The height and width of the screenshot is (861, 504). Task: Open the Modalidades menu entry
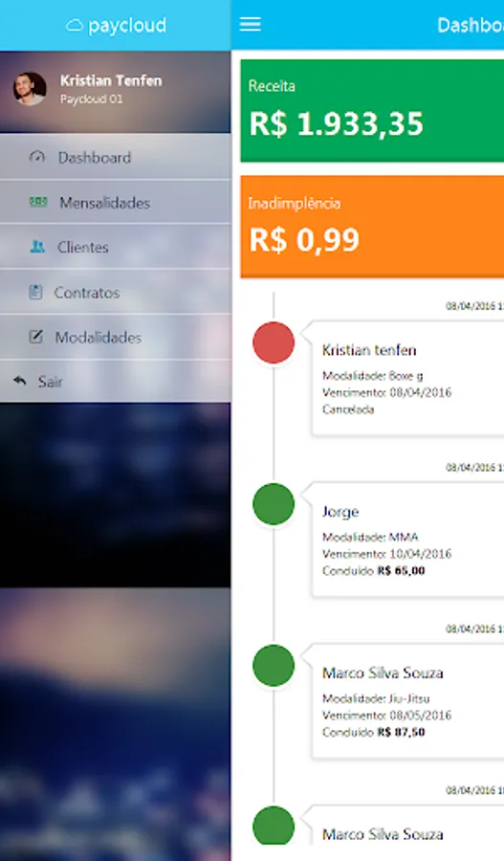click(116, 337)
